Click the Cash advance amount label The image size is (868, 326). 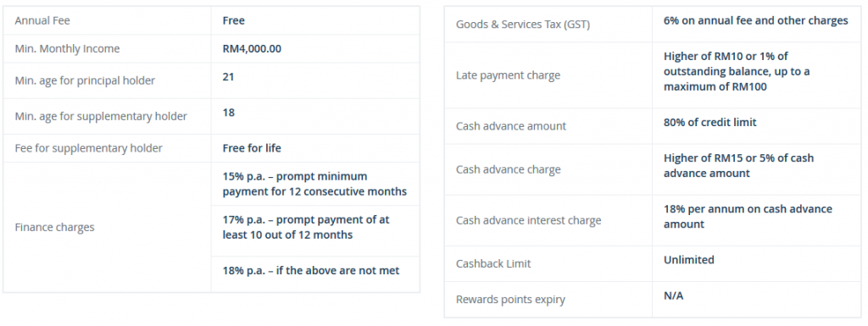click(511, 126)
